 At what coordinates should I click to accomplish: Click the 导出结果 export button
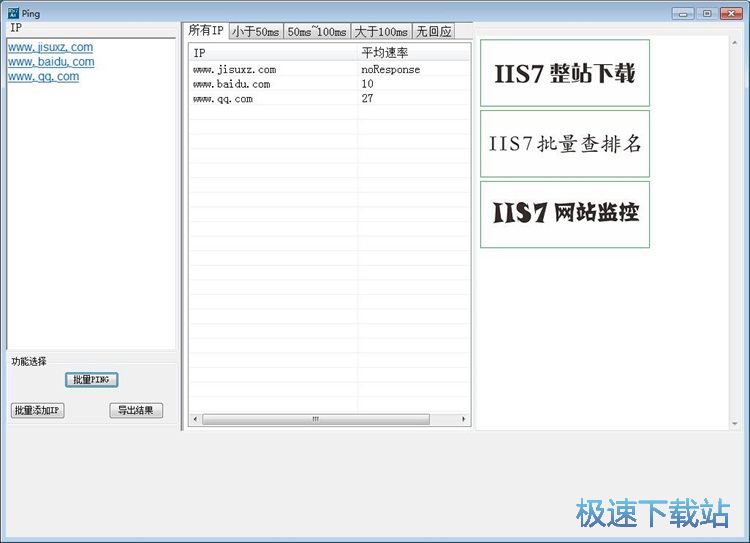[x=136, y=410]
